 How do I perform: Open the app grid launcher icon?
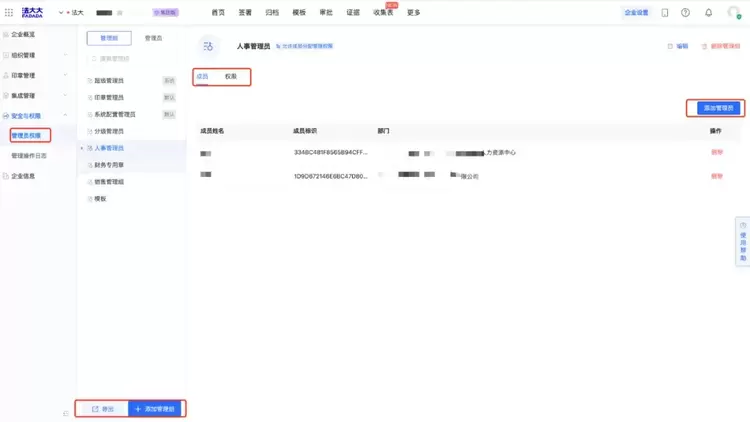point(9,12)
